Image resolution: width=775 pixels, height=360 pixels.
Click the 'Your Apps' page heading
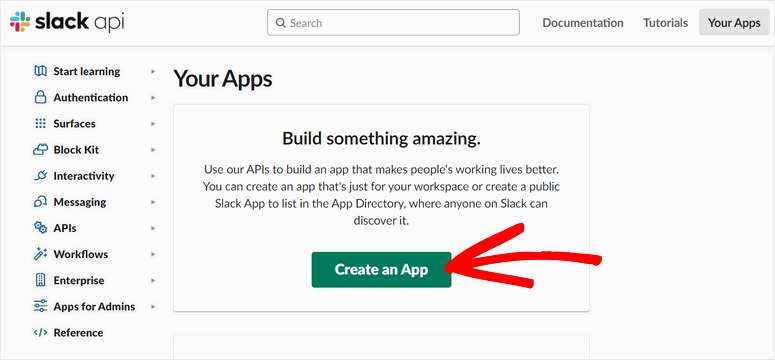pyautogui.click(x=223, y=79)
